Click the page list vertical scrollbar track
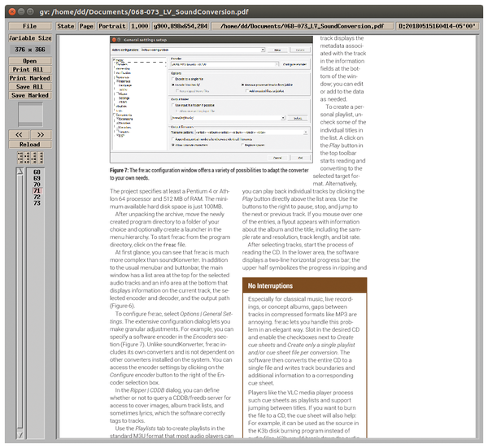This screenshot has height=448, width=488. tap(20, 302)
